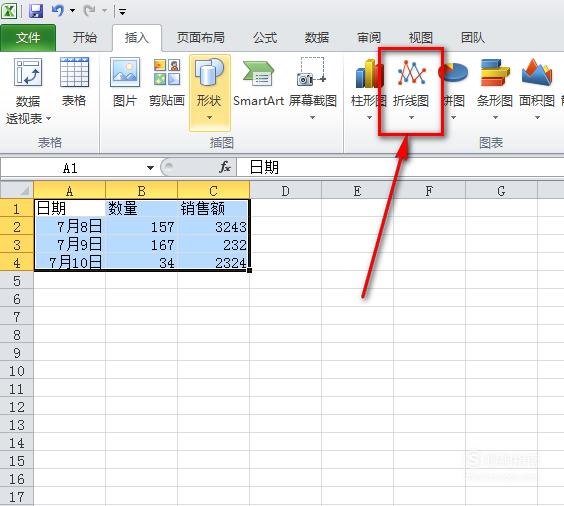Switch to the Page Layout (页面布局) tab
Image resolution: width=564 pixels, height=506 pixels.
coord(201,38)
